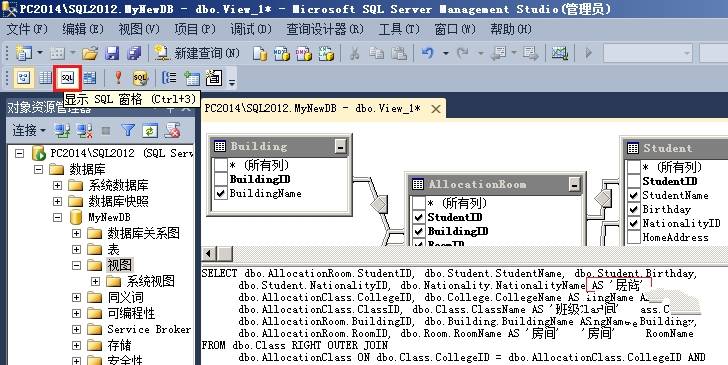
Task: Open the 连接 dropdown in Object Explorer
Action: 29,130
